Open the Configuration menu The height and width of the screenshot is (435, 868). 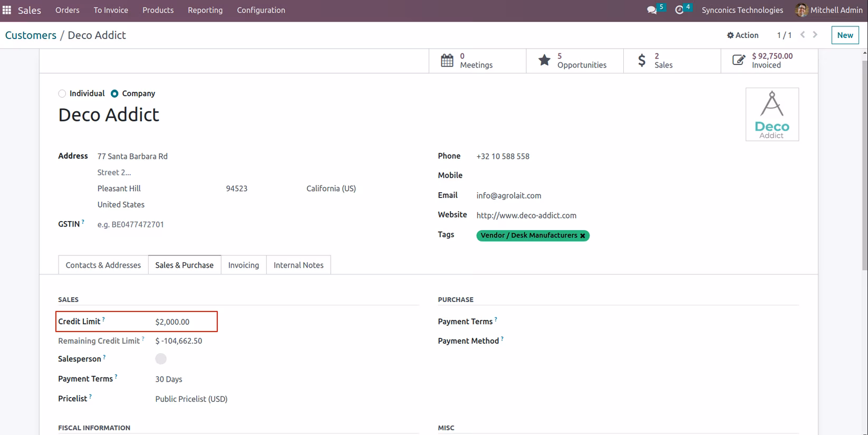261,10
